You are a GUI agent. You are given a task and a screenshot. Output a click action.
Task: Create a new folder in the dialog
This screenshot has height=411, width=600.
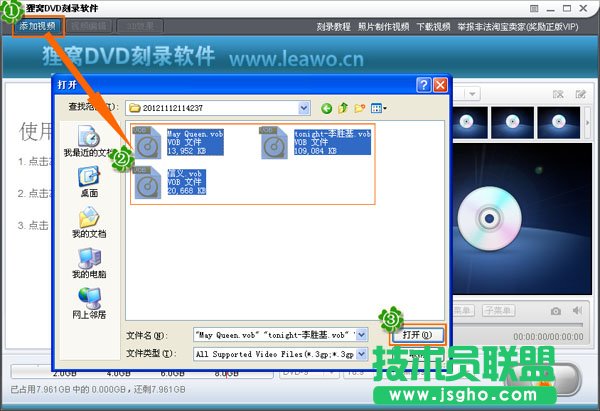point(360,107)
